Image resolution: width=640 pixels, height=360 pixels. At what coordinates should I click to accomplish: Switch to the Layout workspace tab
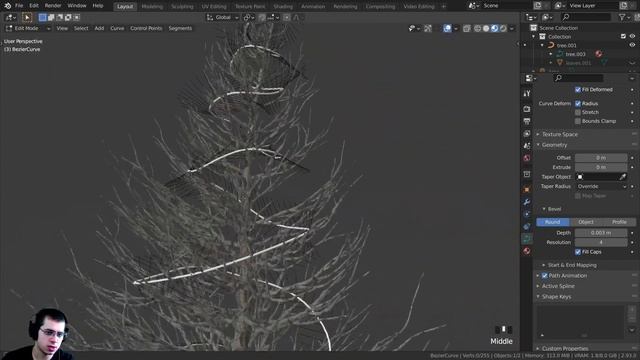[125, 6]
